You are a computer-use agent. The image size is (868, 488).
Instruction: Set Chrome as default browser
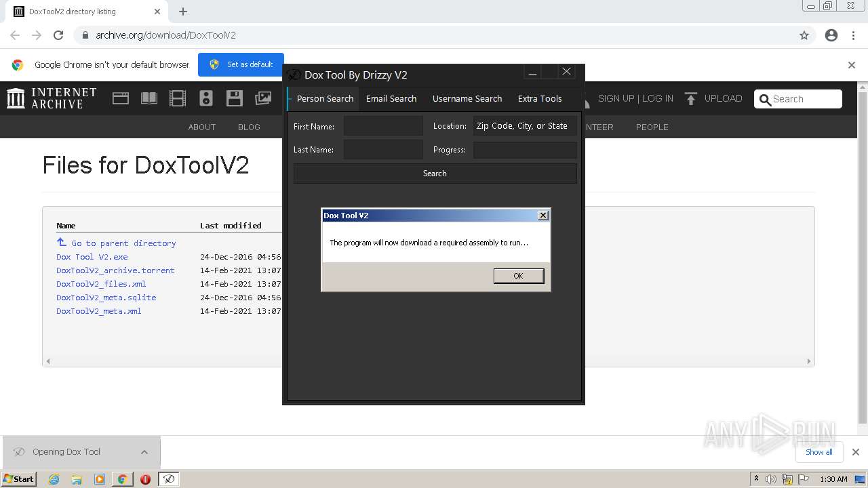pos(241,64)
